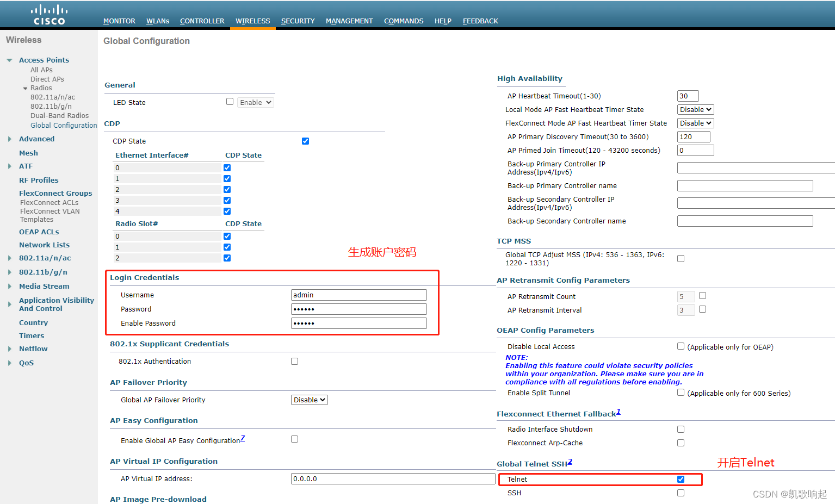Expand the 802.11b/g/n sidebar section arrow
Screen dimensions: 835x504
pyautogui.click(x=9, y=272)
